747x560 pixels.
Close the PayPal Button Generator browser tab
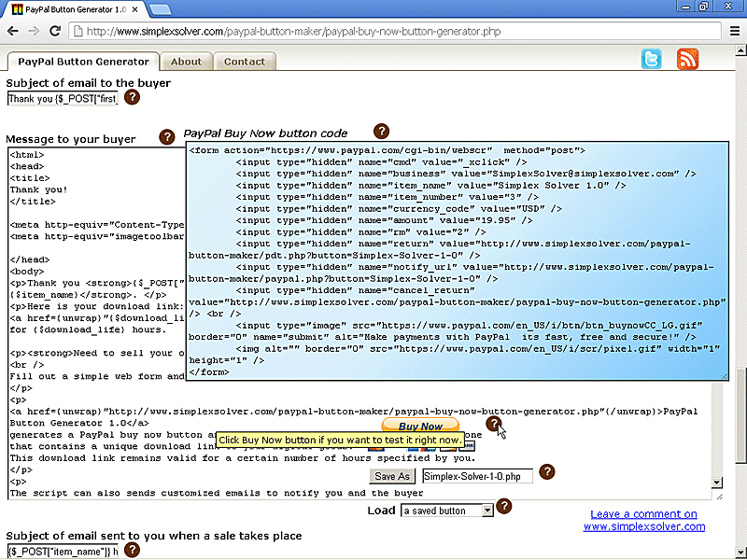point(134,9)
